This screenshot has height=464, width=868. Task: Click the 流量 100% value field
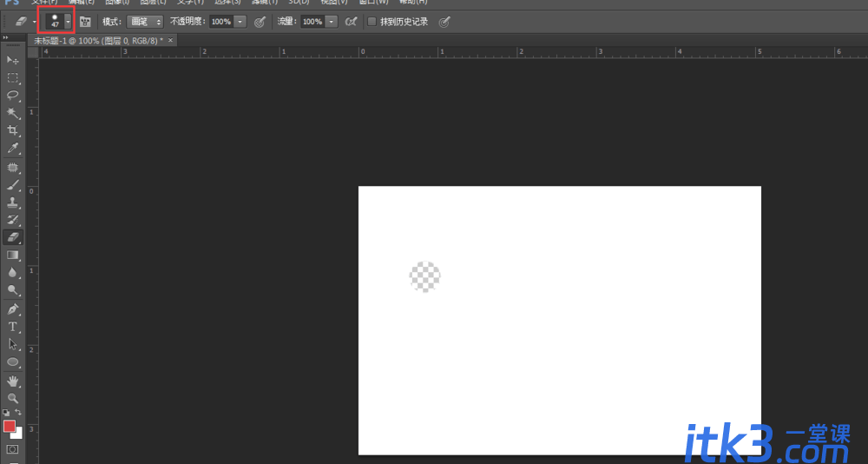[x=312, y=22]
